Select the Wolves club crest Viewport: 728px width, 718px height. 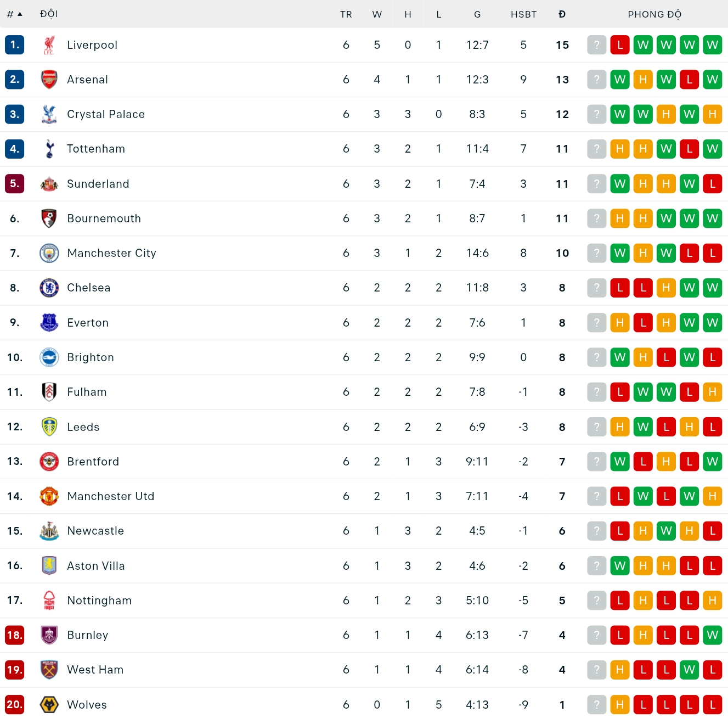[49, 705]
